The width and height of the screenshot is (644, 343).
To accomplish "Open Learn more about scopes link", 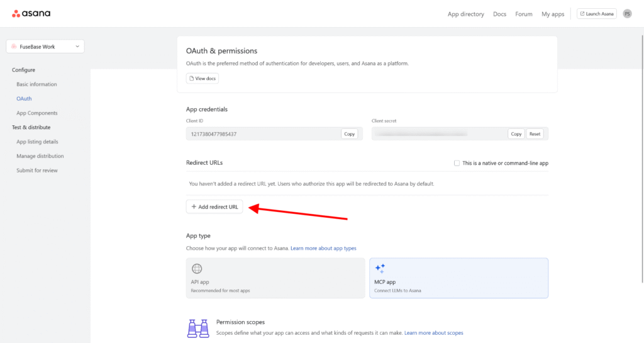I will (434, 333).
